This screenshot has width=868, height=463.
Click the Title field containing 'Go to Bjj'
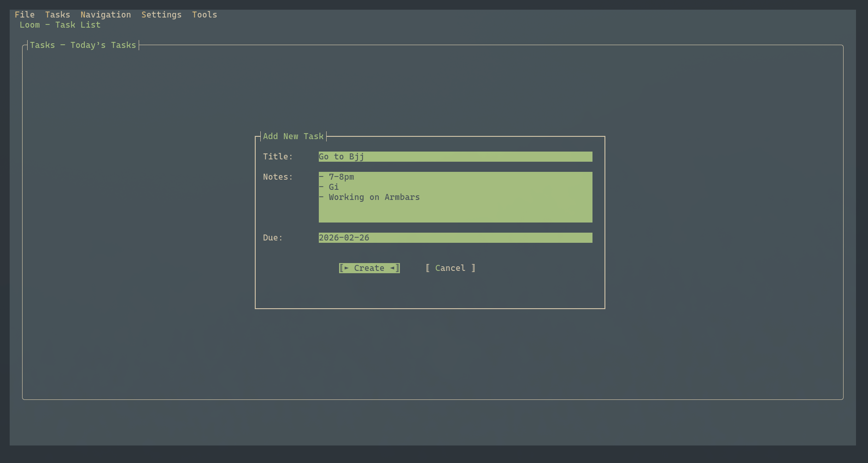coord(455,157)
